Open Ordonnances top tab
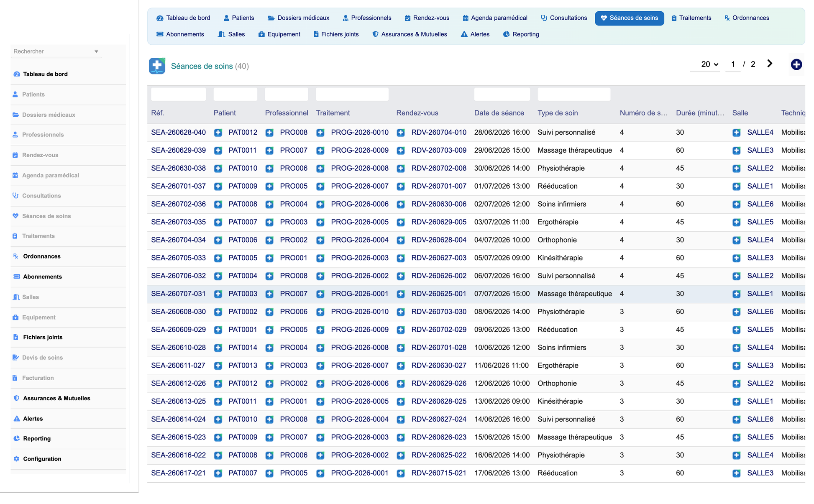 point(747,18)
